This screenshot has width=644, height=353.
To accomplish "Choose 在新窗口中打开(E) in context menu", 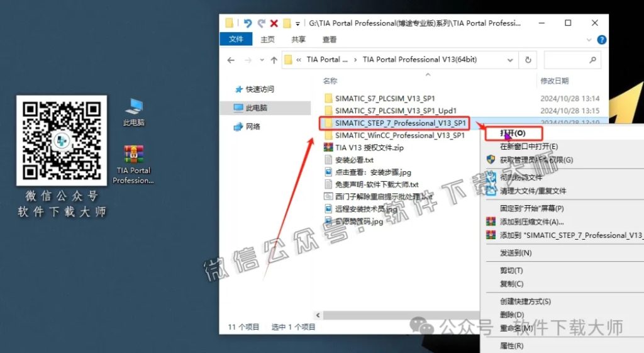I will click(x=529, y=147).
